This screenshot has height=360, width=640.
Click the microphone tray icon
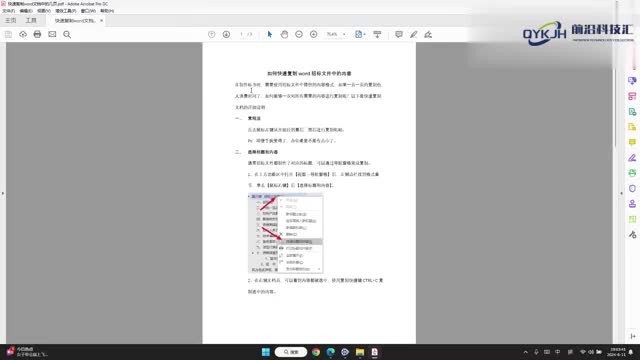click(536, 352)
